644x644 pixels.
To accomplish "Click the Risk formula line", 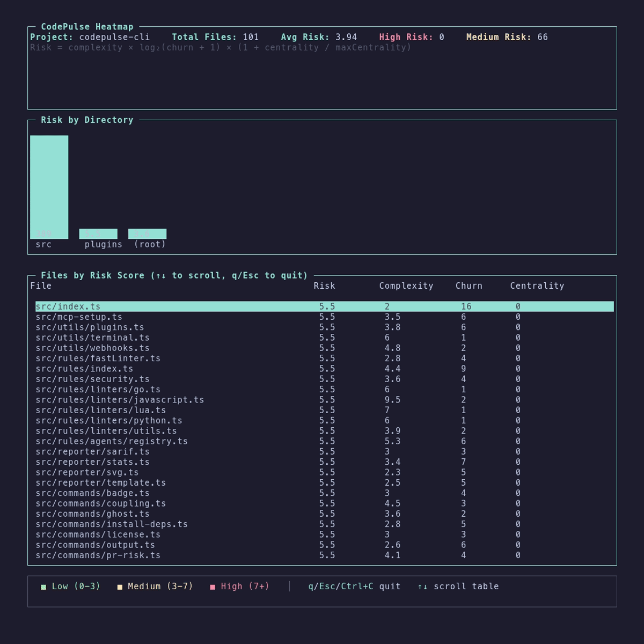I will [x=221, y=47].
